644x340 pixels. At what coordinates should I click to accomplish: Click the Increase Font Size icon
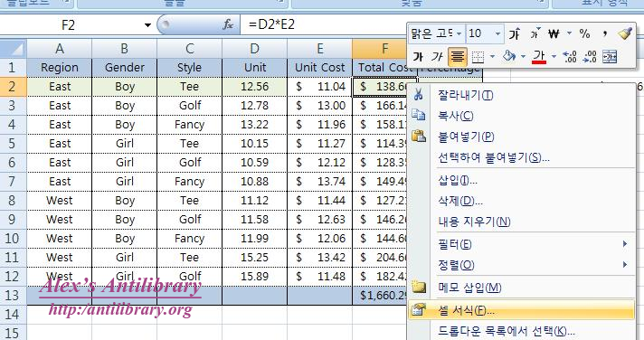pyautogui.click(x=515, y=33)
